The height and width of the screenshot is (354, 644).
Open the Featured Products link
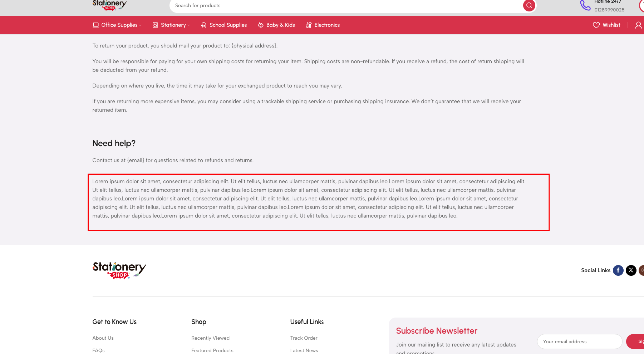click(212, 350)
